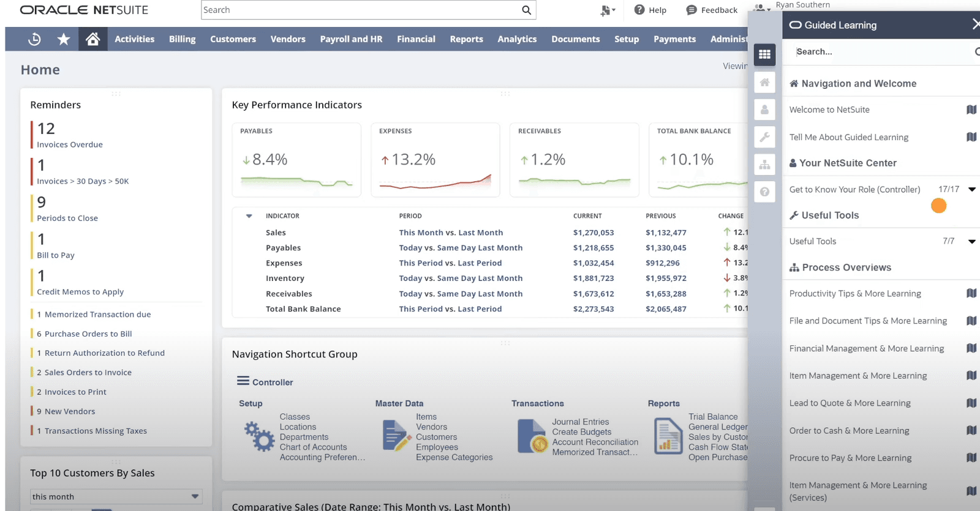
Task: Go to the Home house icon
Action: pos(92,39)
